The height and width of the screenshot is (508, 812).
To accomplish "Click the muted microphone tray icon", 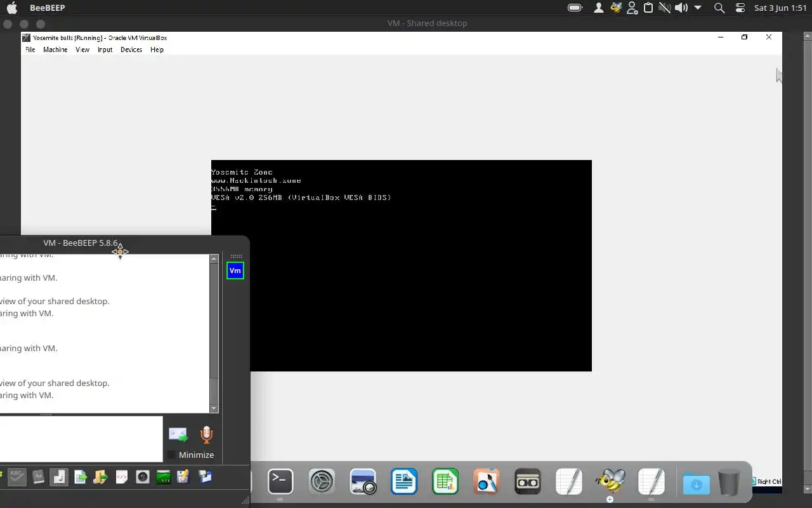I will pyautogui.click(x=664, y=8).
